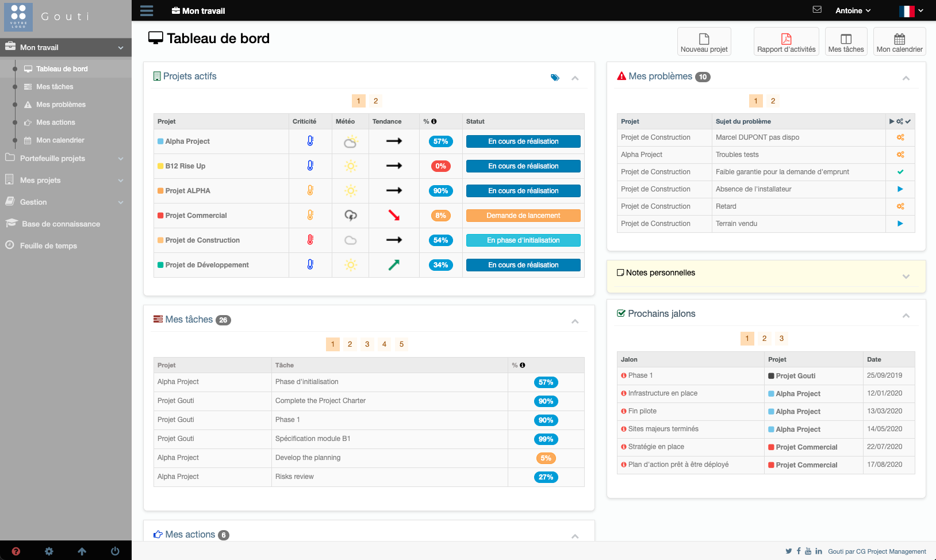Open the Alpha Project link
Viewport: 936px width, 560px height.
pyautogui.click(x=187, y=141)
